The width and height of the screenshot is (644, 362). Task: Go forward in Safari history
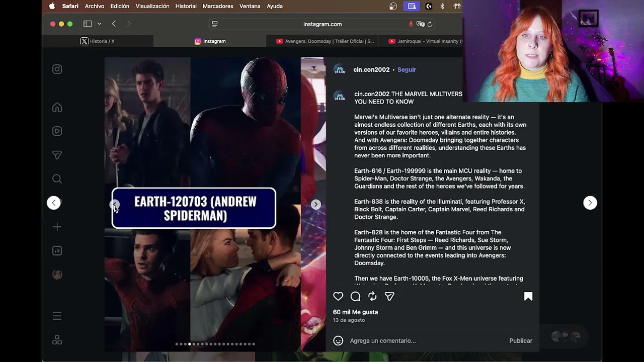[129, 24]
